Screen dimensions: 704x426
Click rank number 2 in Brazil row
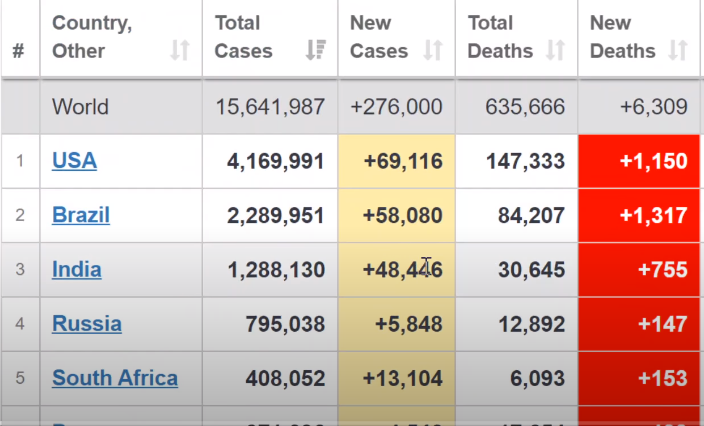[x=20, y=215]
